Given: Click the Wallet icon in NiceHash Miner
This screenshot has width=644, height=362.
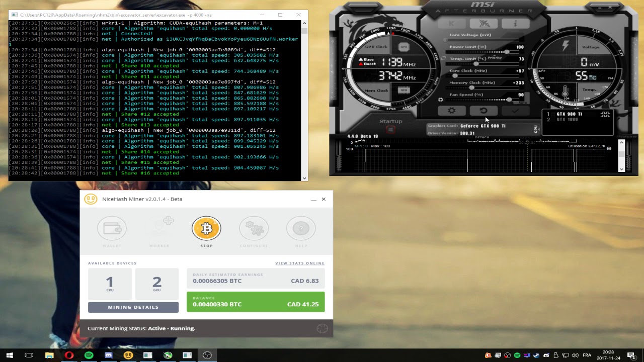Looking at the screenshot, I should click(112, 229).
